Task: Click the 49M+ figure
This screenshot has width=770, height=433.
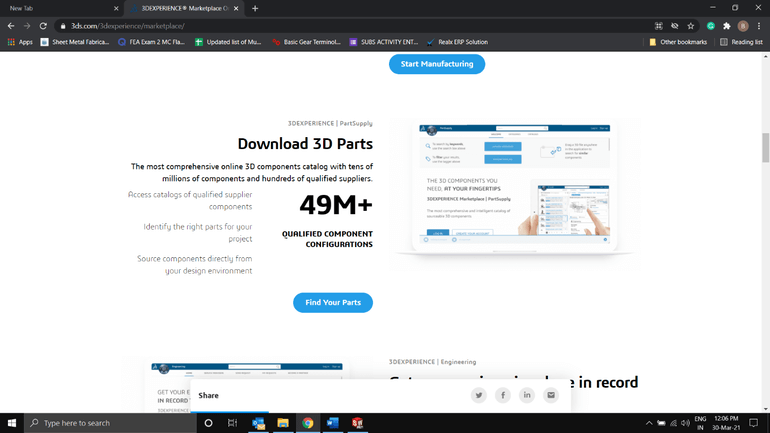Action: click(336, 205)
